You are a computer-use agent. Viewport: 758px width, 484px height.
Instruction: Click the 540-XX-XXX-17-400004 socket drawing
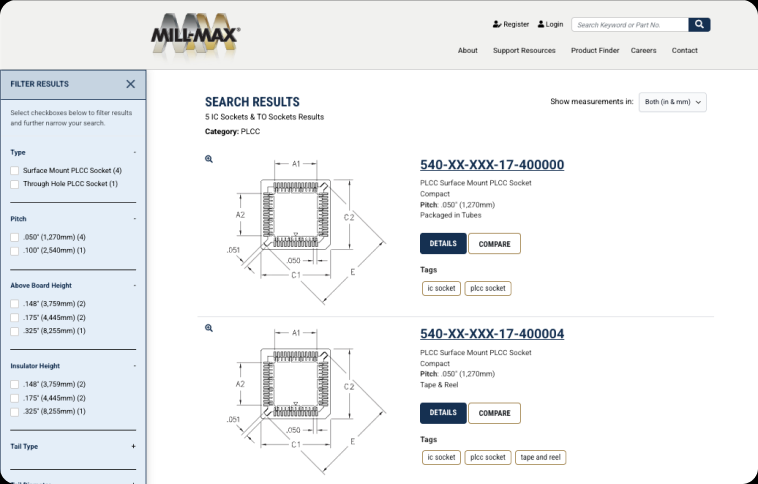click(x=306, y=400)
